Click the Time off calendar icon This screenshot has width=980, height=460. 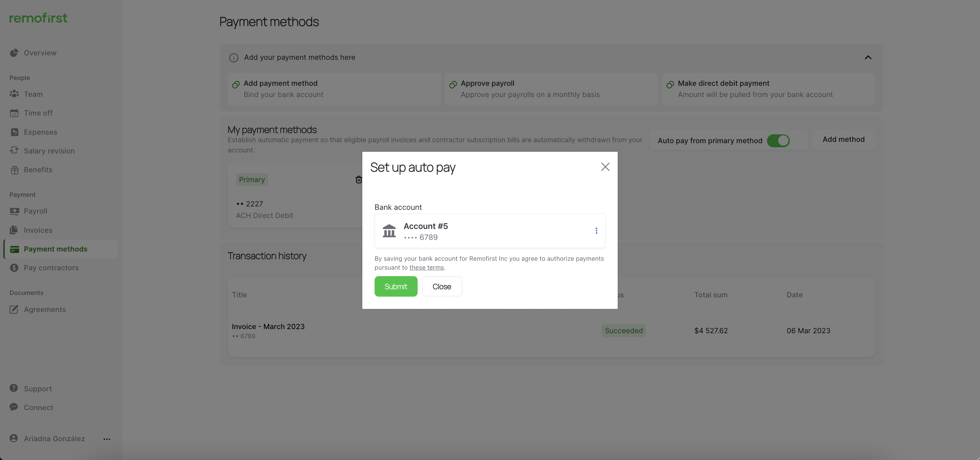[14, 113]
